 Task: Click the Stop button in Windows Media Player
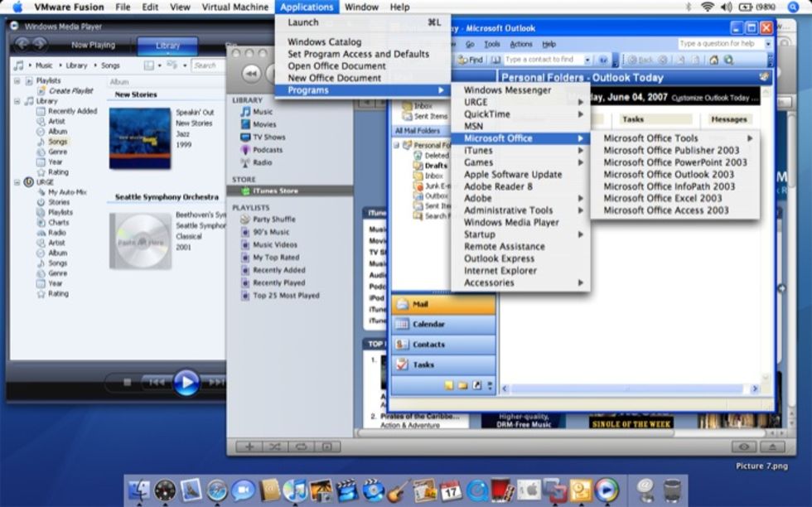[x=127, y=382]
